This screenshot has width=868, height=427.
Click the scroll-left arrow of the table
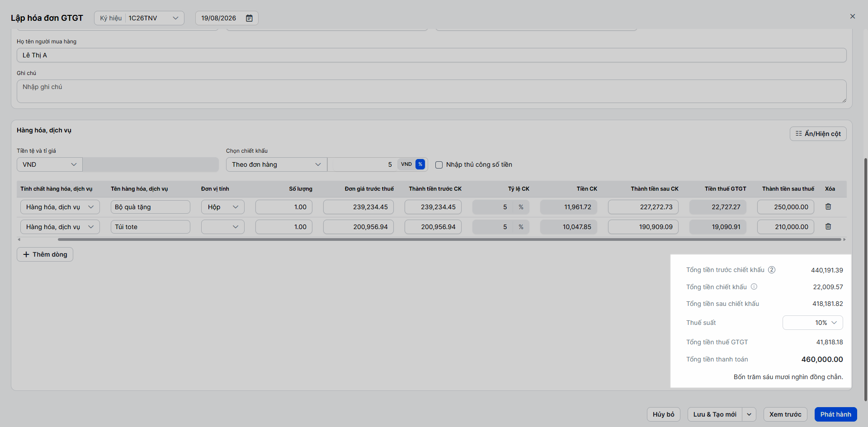(19, 239)
